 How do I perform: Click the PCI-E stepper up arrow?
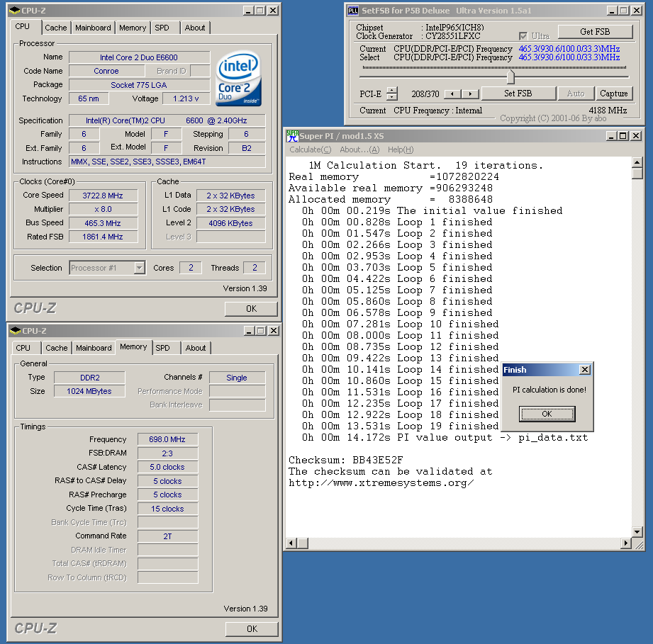(x=392, y=90)
